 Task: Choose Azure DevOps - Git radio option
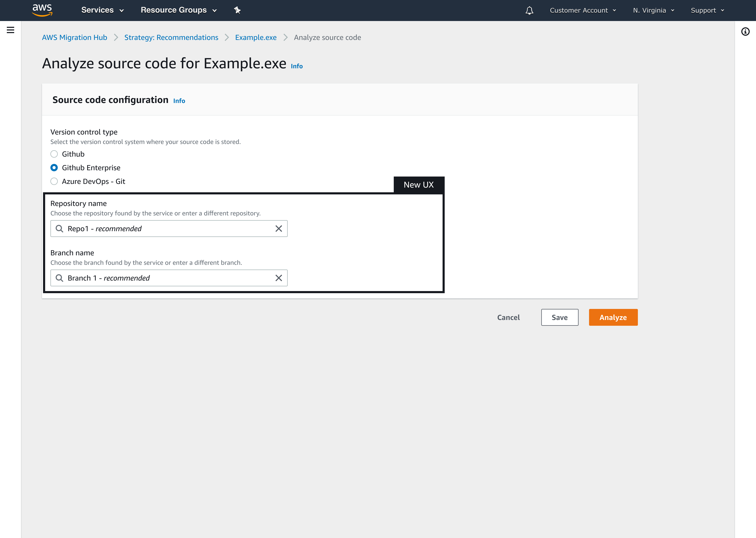54,181
